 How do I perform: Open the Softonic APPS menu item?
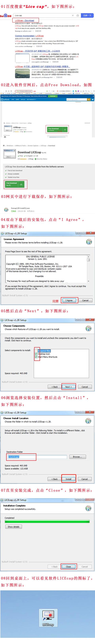13,99
